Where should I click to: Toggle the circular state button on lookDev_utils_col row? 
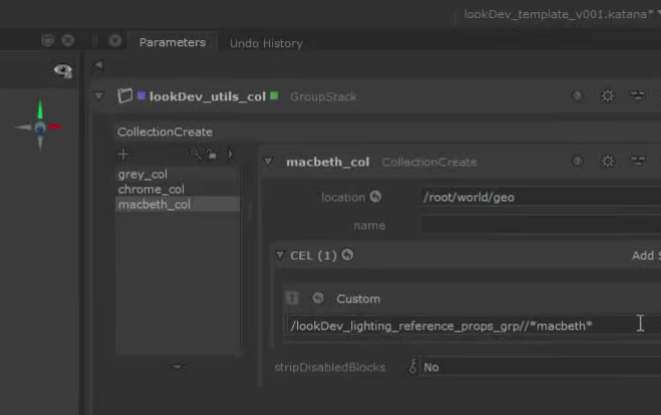578,96
